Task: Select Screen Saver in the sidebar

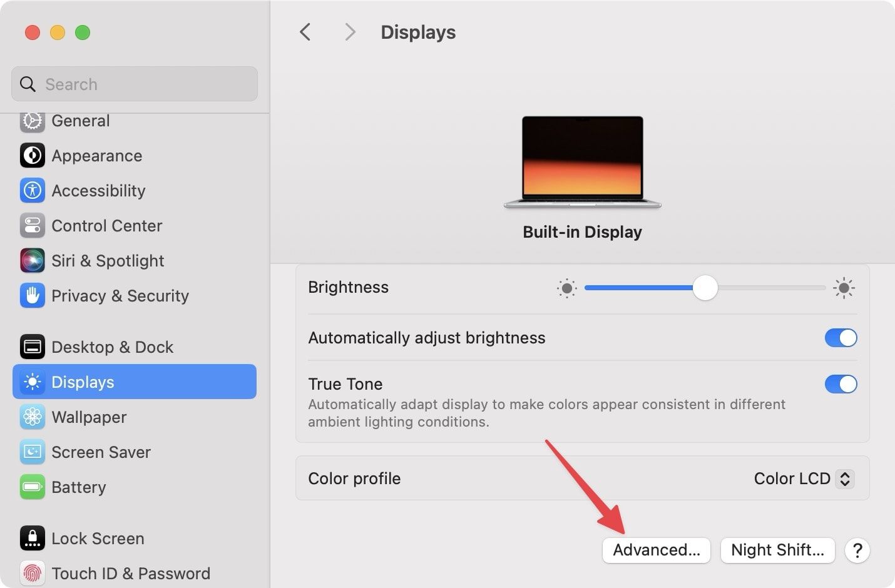Action: coord(101,452)
